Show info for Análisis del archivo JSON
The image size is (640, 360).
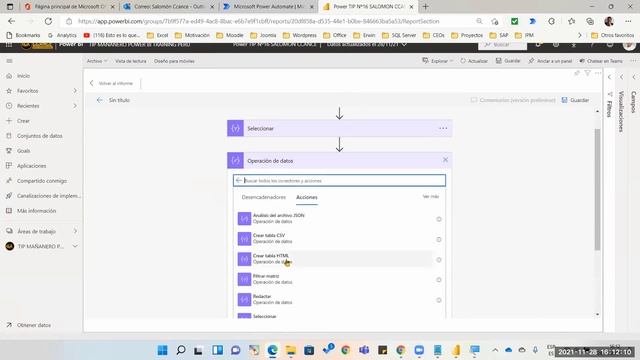(439, 219)
